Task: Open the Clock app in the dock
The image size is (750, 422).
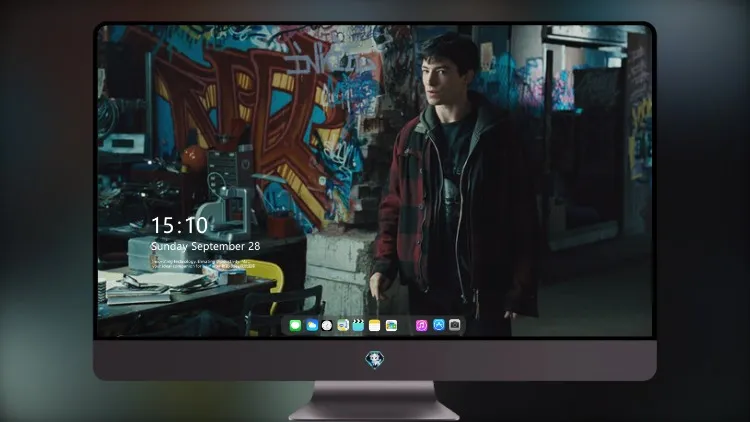Action: [x=327, y=325]
